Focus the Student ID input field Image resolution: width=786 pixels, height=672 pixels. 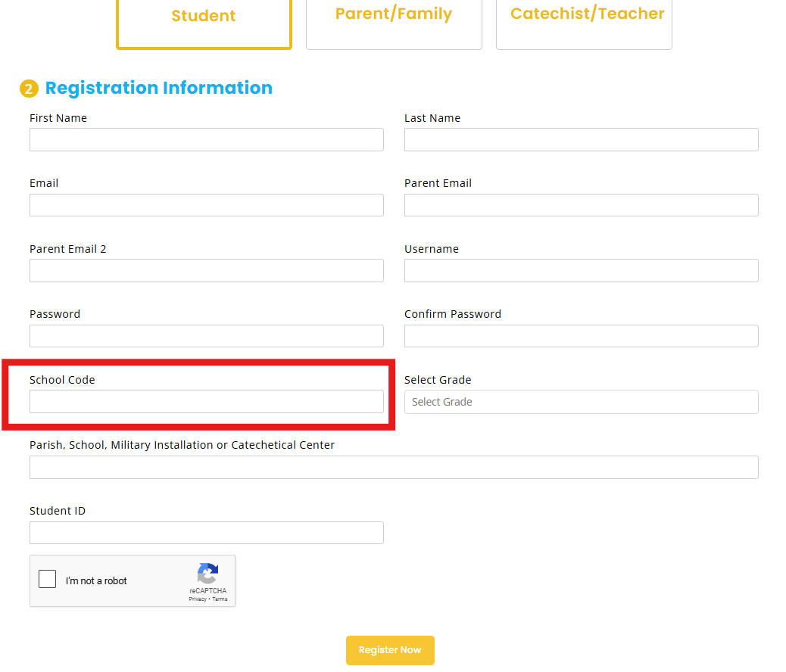point(206,533)
